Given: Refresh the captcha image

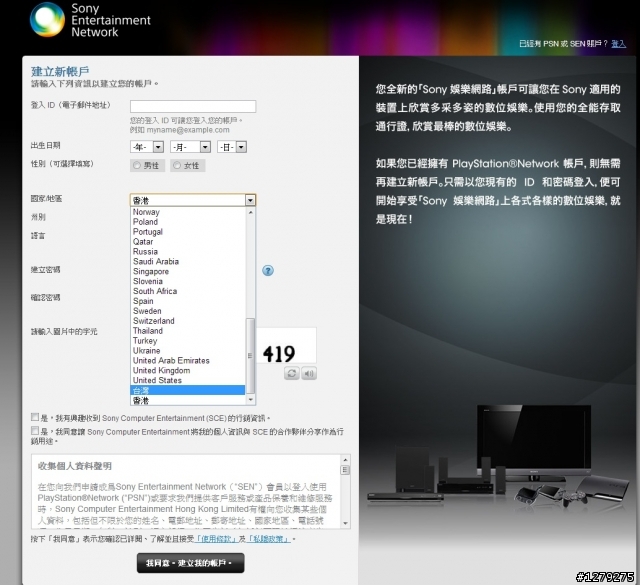Looking at the screenshot, I should coord(291,373).
